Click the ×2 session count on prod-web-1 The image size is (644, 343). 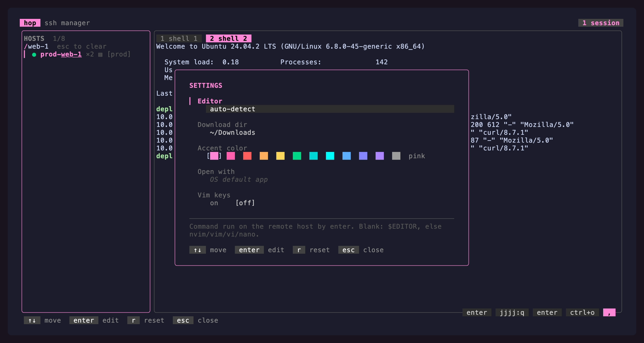pos(90,54)
